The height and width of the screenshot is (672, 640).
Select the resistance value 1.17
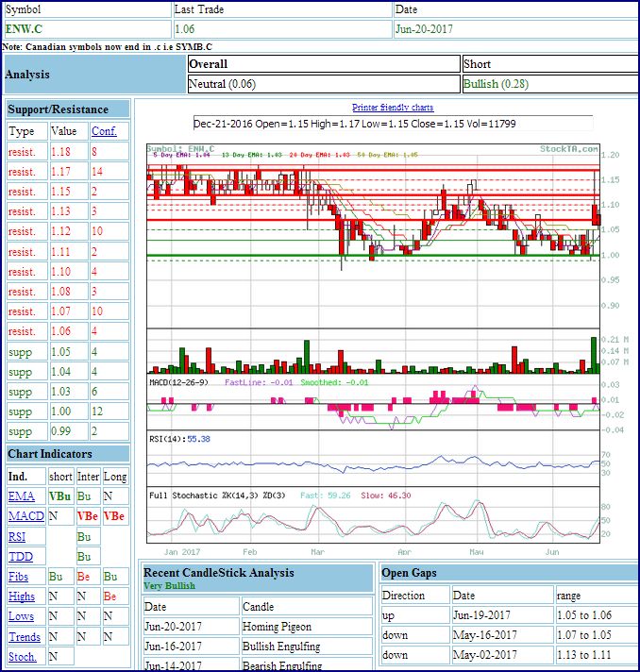click(60, 172)
